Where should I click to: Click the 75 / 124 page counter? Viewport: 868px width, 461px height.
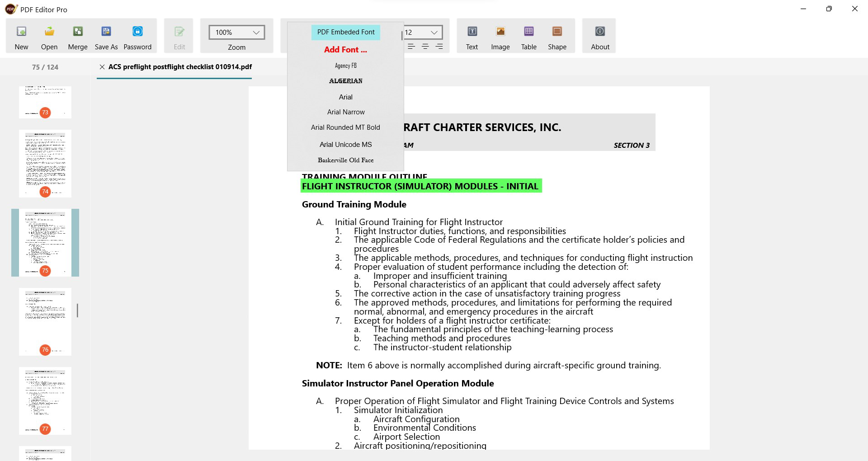[x=45, y=67]
